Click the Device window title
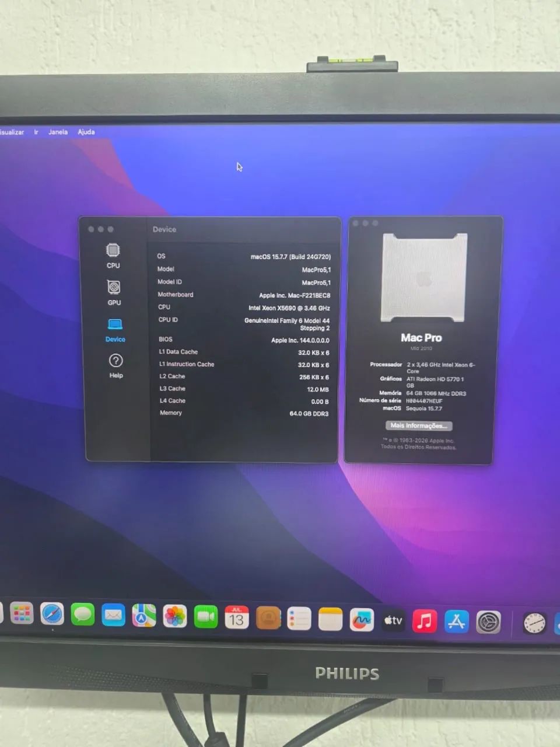Image resolution: width=560 pixels, height=747 pixels. [164, 229]
